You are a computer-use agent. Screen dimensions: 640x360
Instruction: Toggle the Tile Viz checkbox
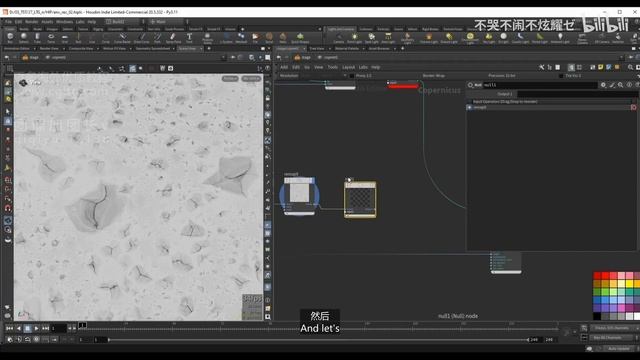click(561, 76)
